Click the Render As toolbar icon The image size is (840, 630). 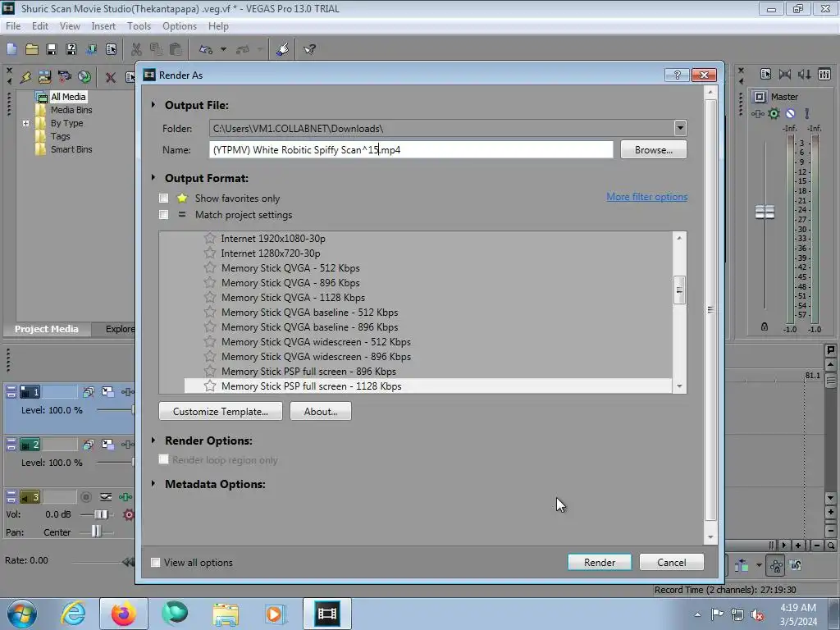point(91,49)
